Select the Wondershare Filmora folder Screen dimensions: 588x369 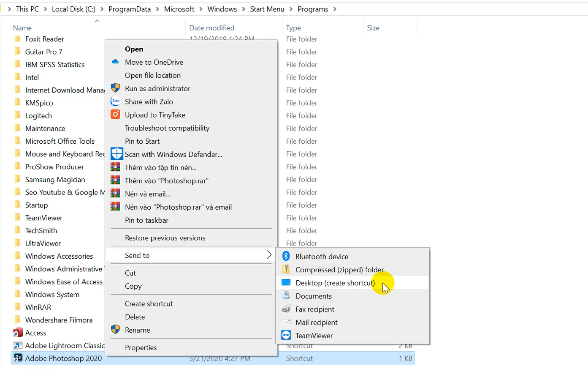[x=59, y=320]
